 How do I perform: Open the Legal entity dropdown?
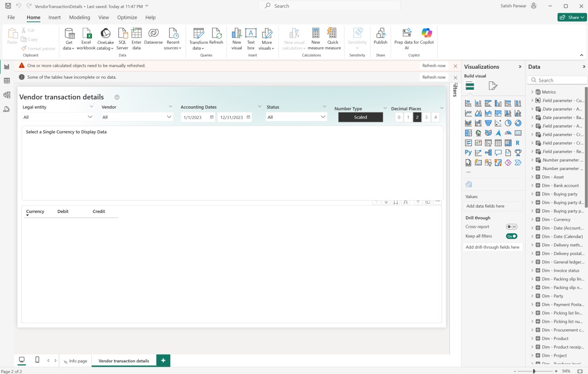pos(58,117)
